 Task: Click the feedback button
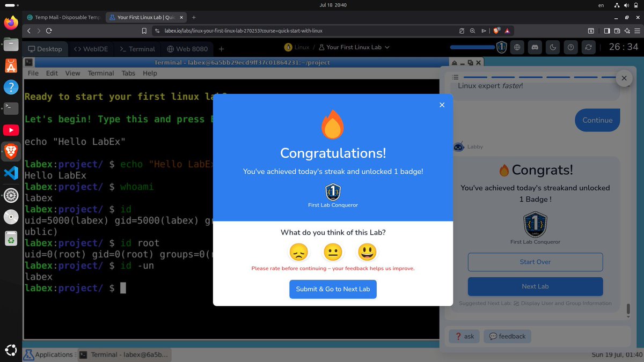pos(507,336)
